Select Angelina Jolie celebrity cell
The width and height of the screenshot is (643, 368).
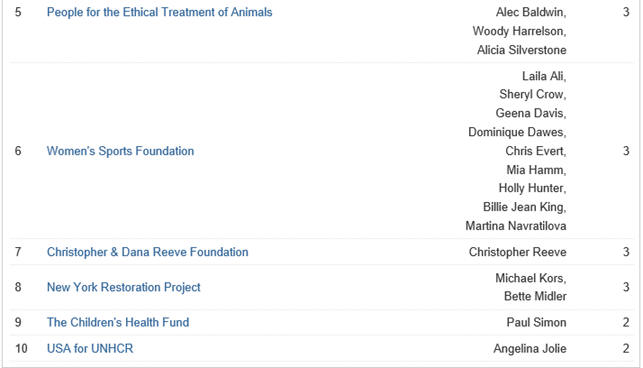[x=530, y=349]
